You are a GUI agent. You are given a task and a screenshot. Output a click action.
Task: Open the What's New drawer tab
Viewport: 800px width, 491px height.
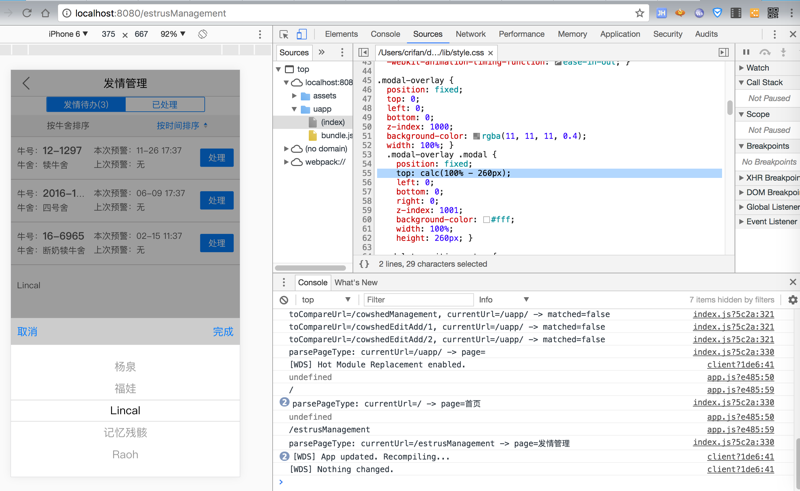click(x=355, y=283)
